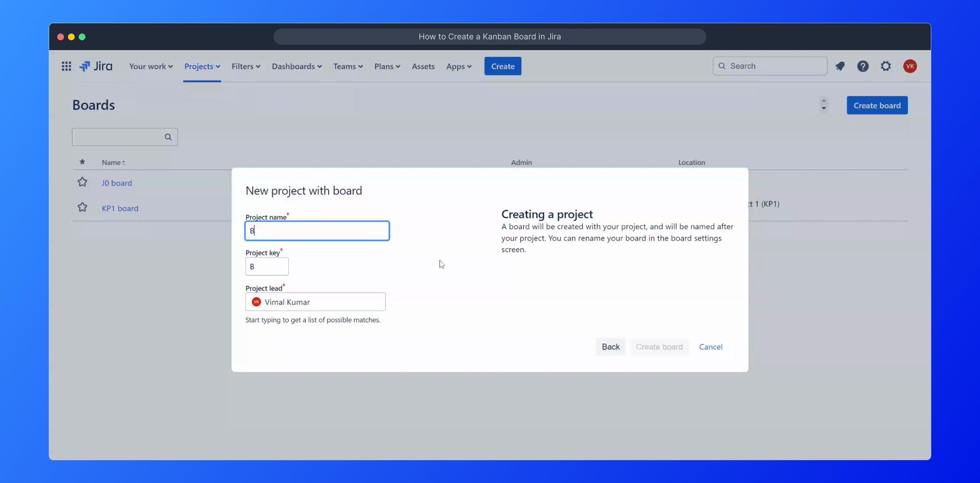Focus the Project key input field

(x=267, y=267)
